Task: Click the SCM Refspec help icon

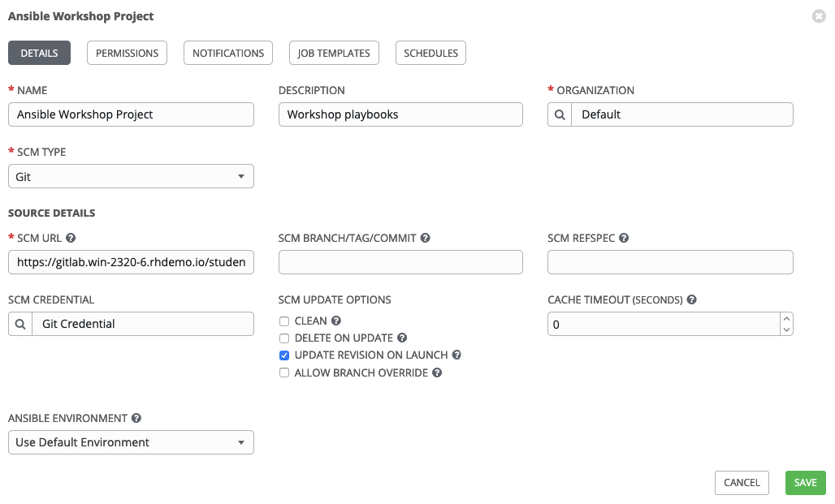Action: click(624, 239)
